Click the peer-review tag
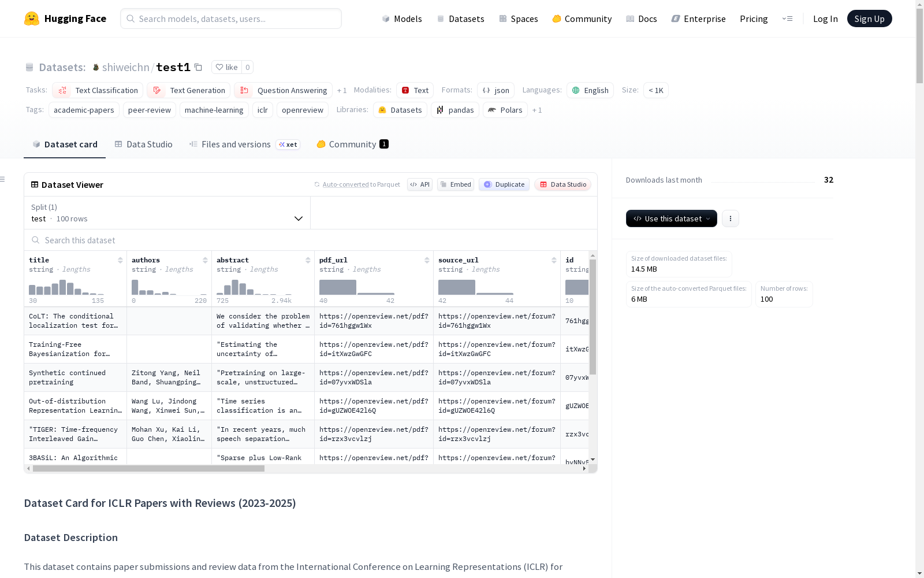The width and height of the screenshot is (924, 578). 150,110
